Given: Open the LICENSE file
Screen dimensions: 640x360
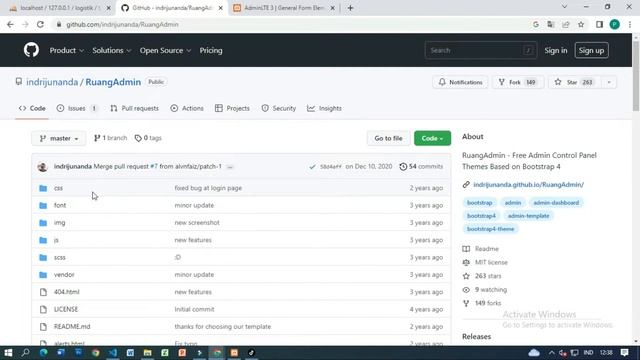Looking at the screenshot, I should point(66,309).
